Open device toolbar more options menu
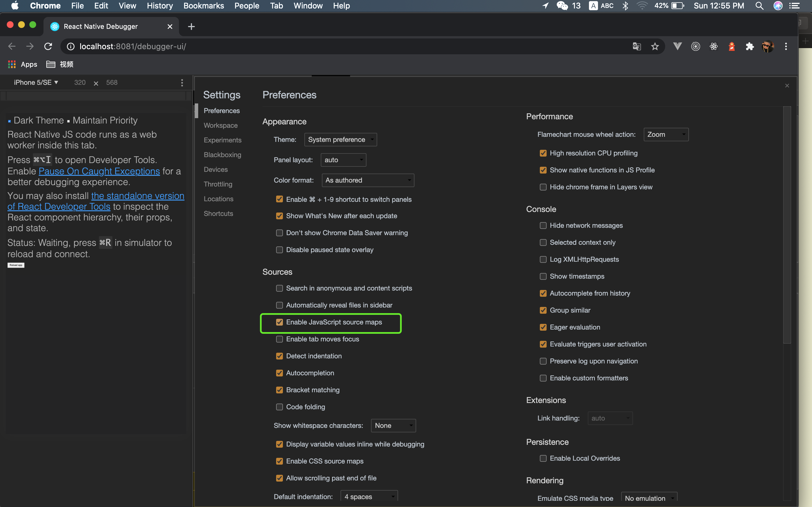 [182, 83]
